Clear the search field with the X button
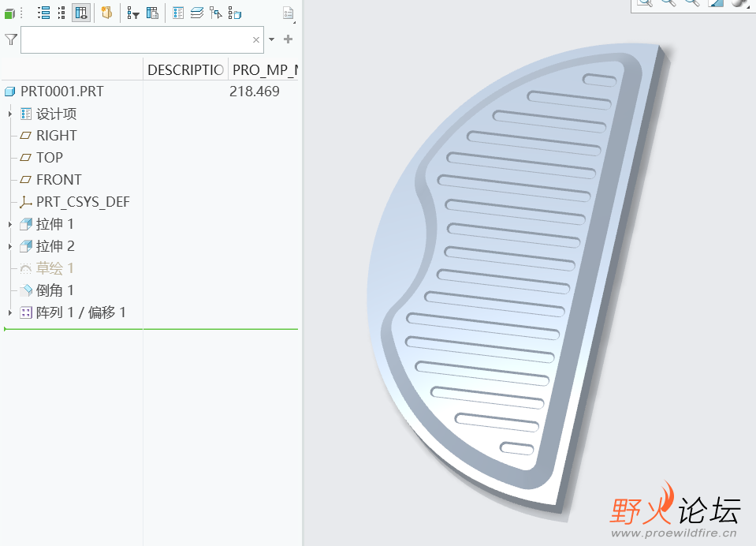The width and height of the screenshot is (756, 546). [x=256, y=39]
